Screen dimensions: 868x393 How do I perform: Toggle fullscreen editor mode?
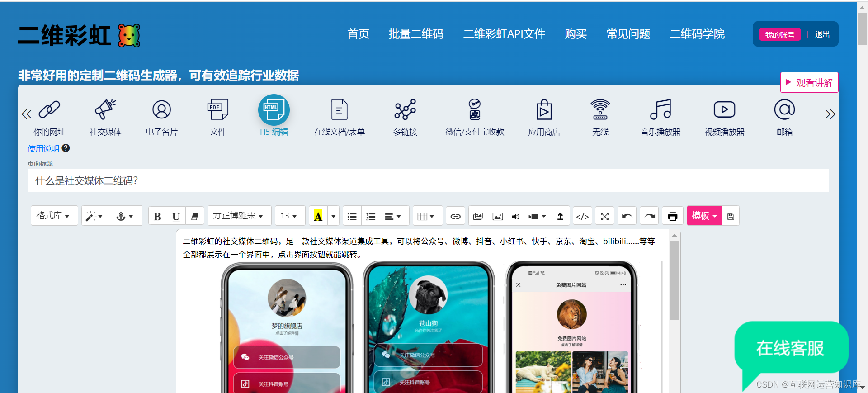pyautogui.click(x=605, y=216)
